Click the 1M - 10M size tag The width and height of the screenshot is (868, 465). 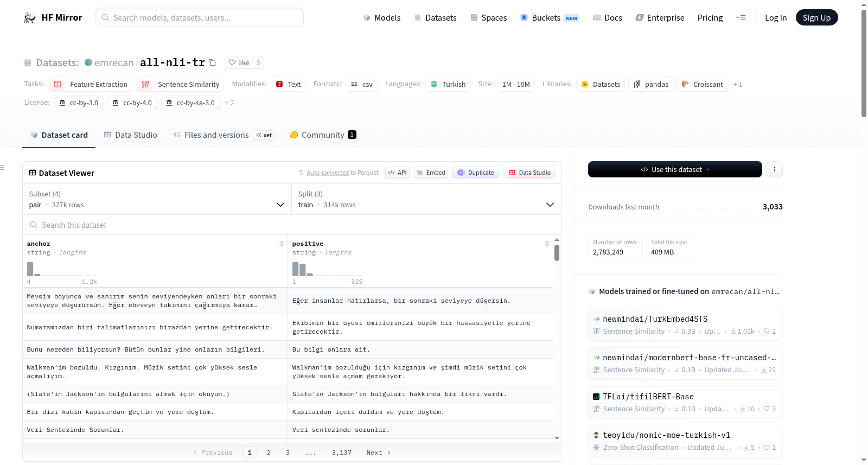516,84
